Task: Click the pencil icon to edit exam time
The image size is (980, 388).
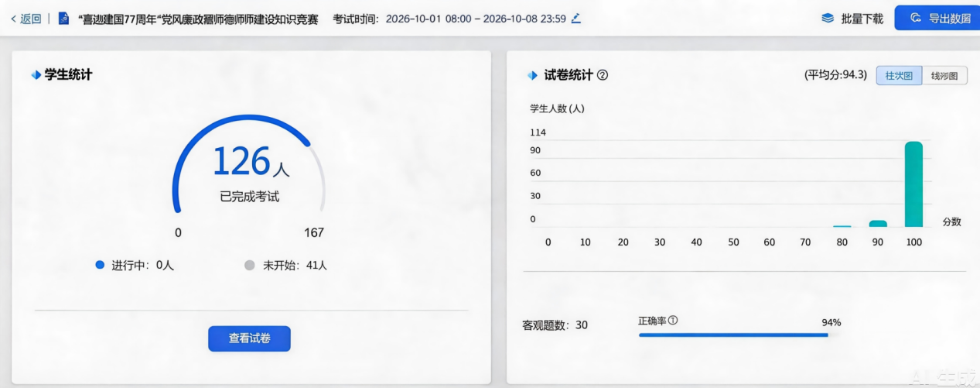Action: (575, 18)
